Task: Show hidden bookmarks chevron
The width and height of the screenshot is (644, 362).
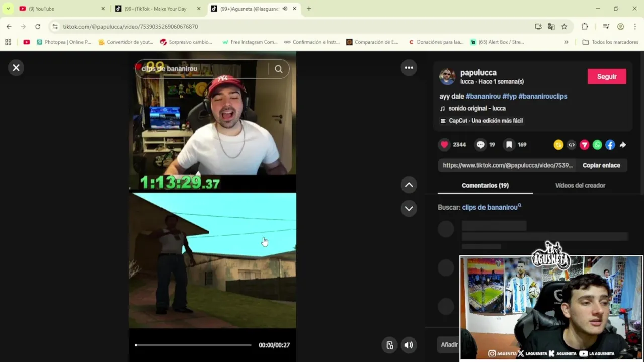Action: (x=566, y=42)
